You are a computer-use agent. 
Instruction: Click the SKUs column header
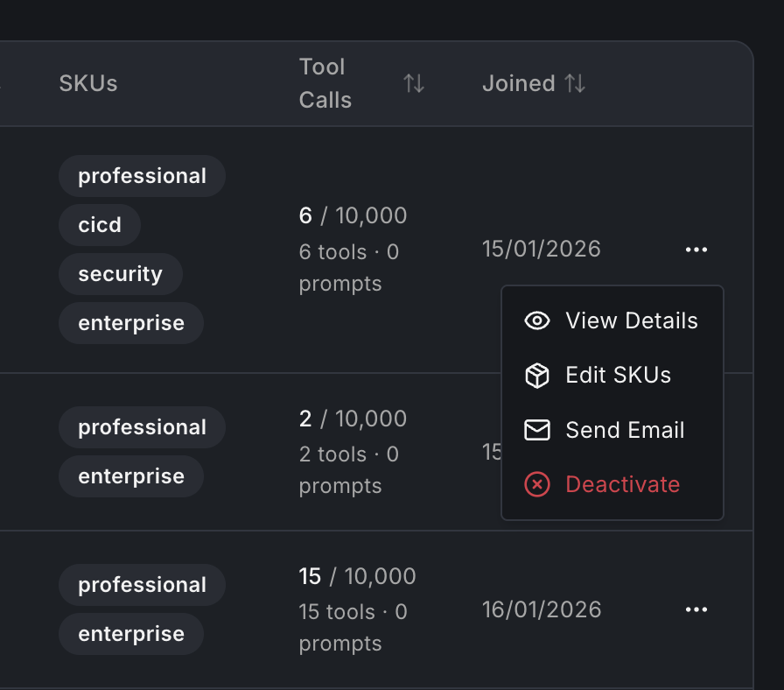tap(88, 84)
